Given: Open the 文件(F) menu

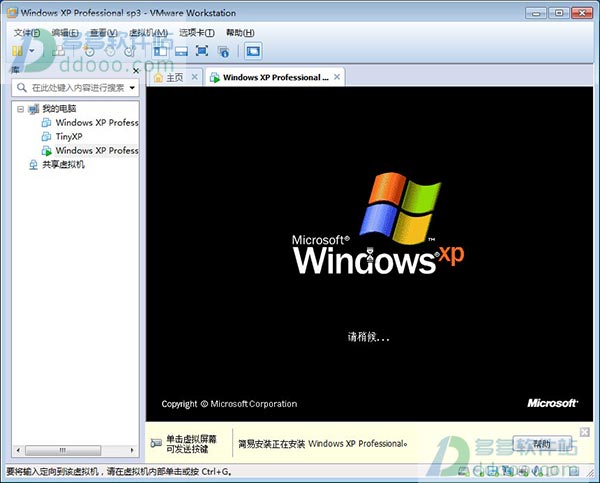Looking at the screenshot, I should pos(27,33).
